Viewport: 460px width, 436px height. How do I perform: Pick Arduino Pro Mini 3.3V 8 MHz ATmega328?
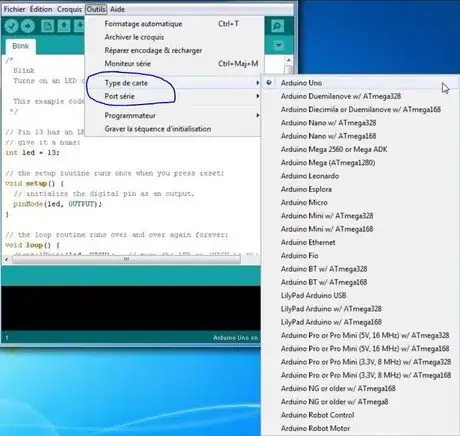pos(360,362)
